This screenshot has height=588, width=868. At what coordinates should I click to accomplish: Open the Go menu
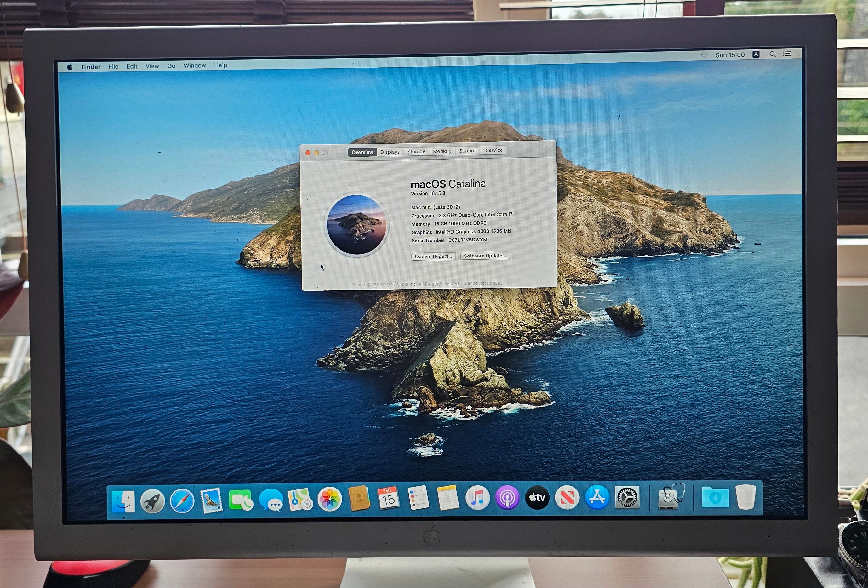(x=171, y=66)
